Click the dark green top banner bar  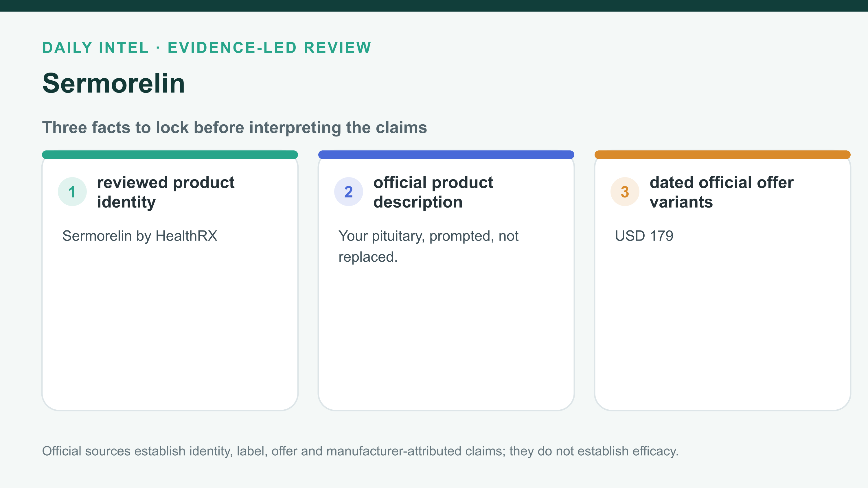(434, 6)
